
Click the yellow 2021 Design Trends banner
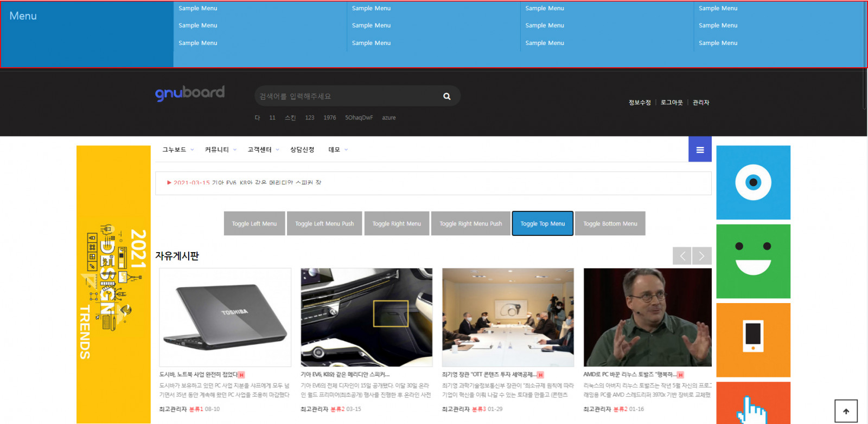(113, 284)
